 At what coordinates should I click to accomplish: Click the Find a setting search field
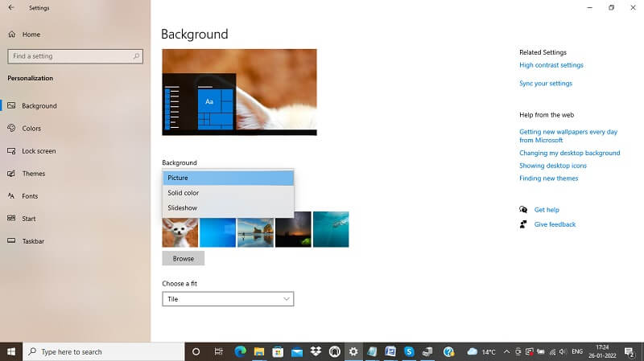click(x=75, y=56)
